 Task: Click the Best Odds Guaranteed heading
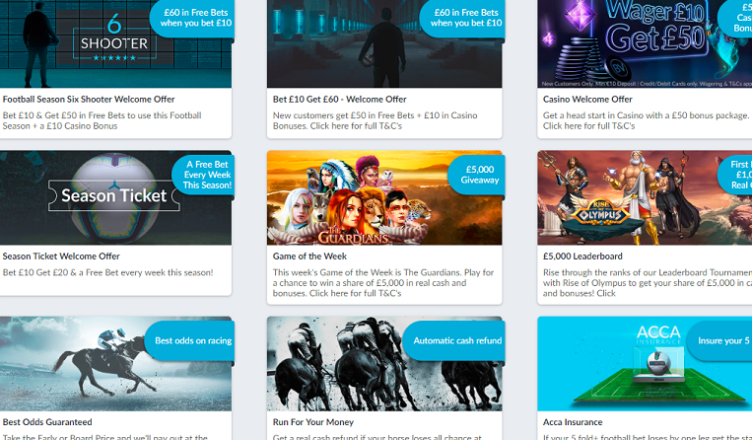(48, 423)
